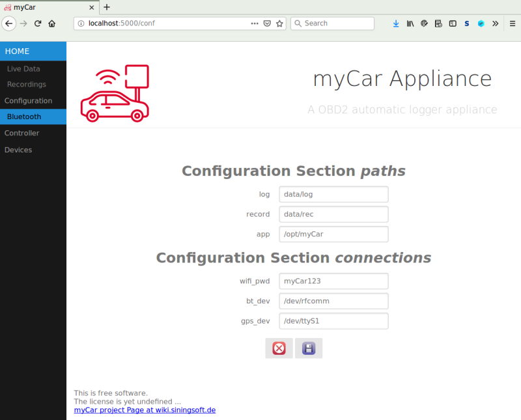The height and width of the screenshot is (420, 521).
Task: Navigate to the Recordings section
Action: 26,84
